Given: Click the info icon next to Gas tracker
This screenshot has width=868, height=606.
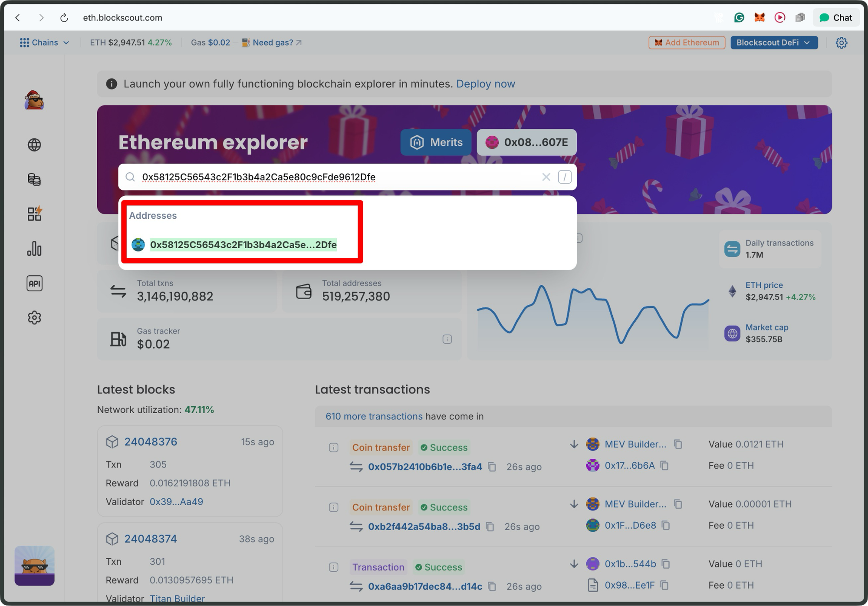Looking at the screenshot, I should tap(447, 339).
